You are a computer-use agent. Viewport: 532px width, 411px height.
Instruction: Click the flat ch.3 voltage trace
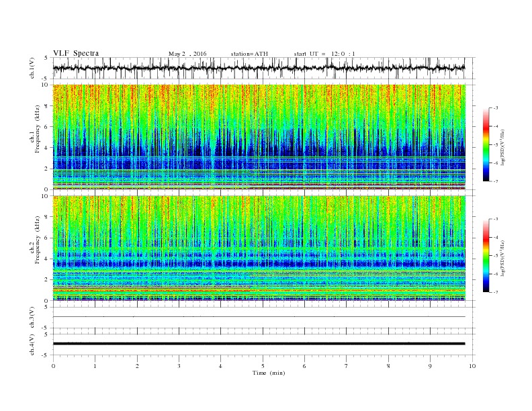pos(259,317)
